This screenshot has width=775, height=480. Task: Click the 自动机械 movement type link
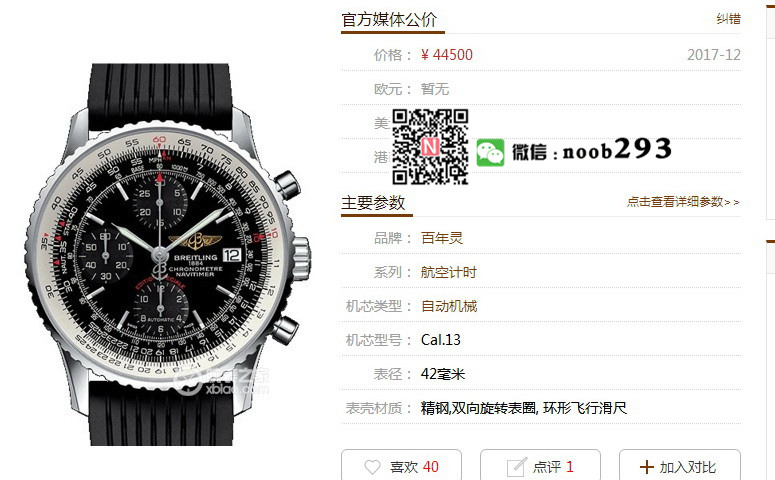[x=449, y=306]
